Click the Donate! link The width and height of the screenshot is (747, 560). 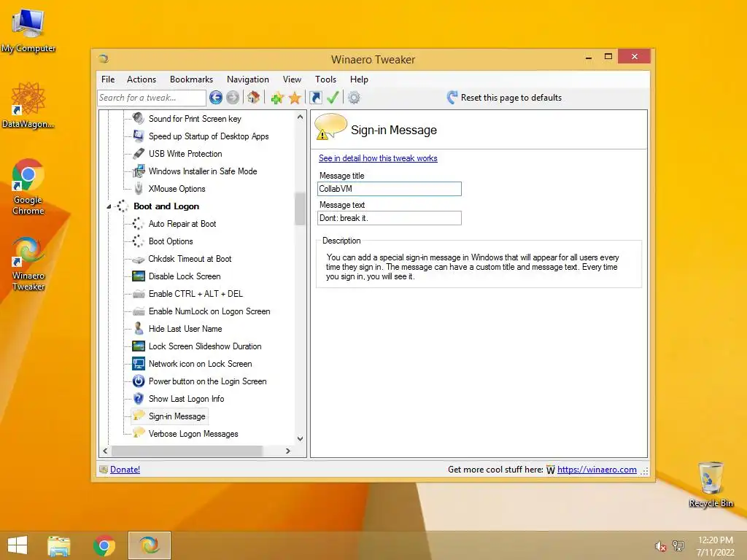[125, 470]
